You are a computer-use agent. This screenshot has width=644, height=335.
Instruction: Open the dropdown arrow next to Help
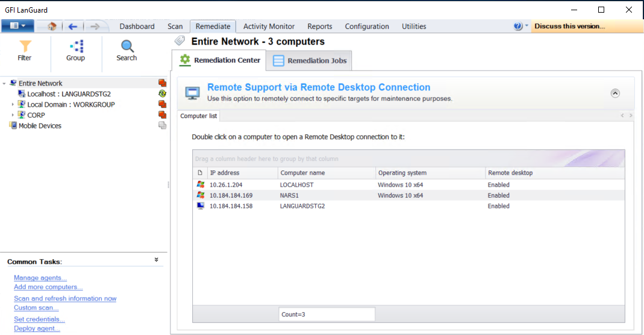(x=527, y=25)
